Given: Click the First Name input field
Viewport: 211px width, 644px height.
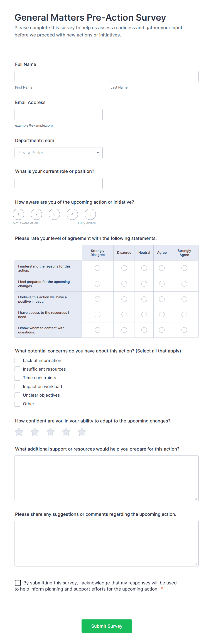Looking at the screenshot, I should [x=59, y=76].
